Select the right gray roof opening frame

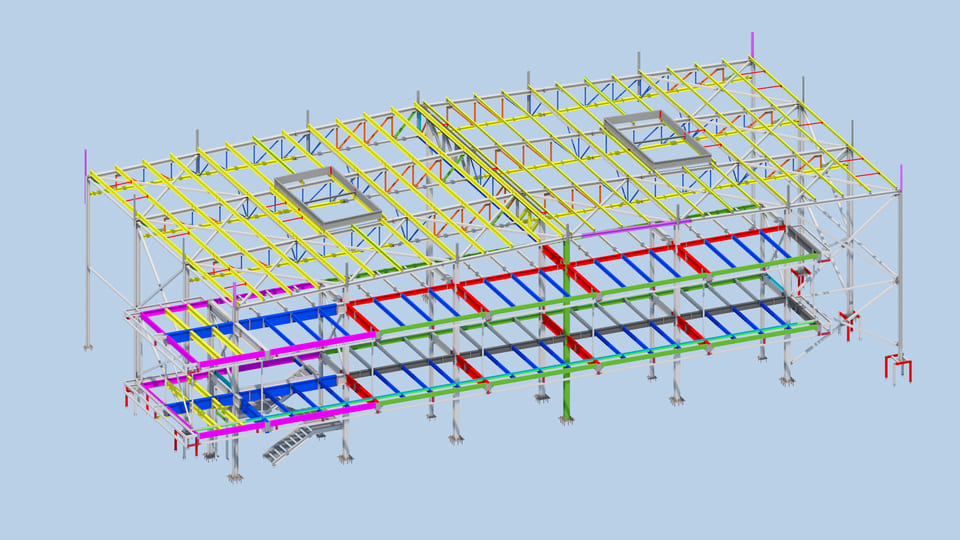click(658, 140)
